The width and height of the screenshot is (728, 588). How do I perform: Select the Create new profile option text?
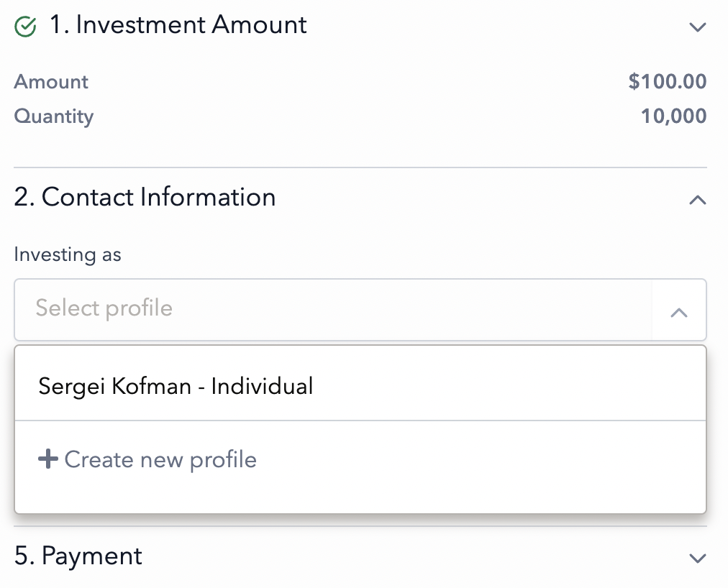(160, 459)
